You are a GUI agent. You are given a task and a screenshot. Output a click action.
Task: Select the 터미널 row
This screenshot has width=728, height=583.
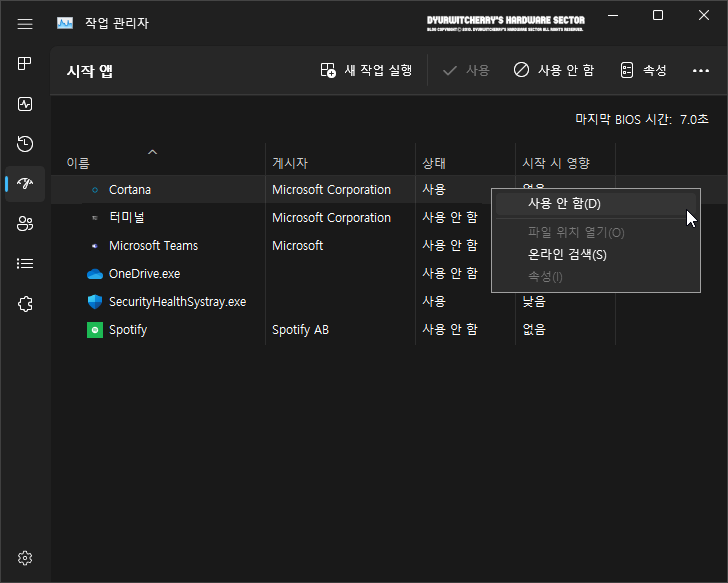click(x=389, y=218)
